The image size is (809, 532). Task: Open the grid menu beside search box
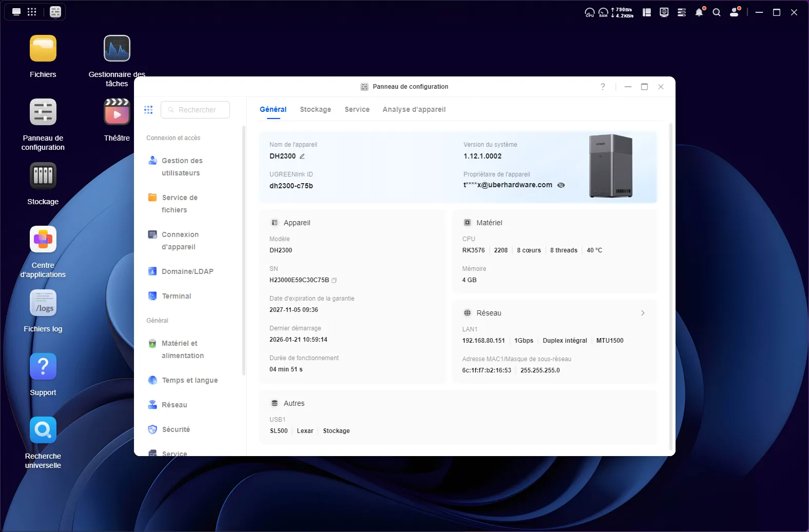[148, 110]
